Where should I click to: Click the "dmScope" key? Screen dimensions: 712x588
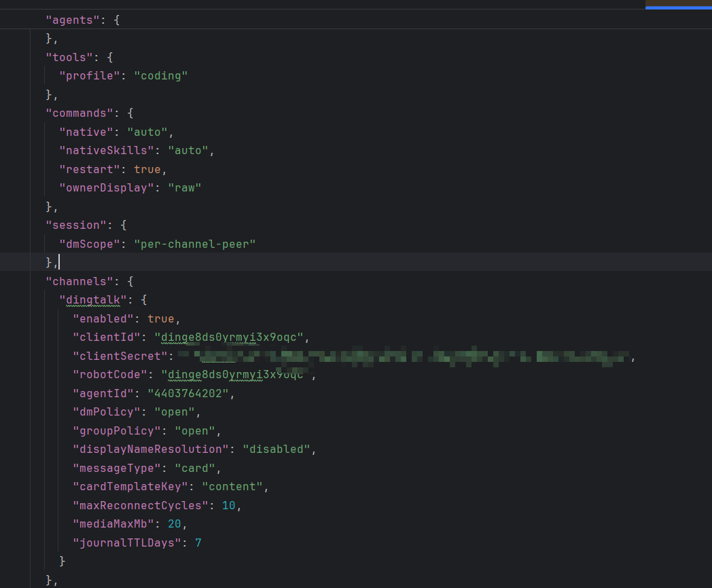[90, 244]
